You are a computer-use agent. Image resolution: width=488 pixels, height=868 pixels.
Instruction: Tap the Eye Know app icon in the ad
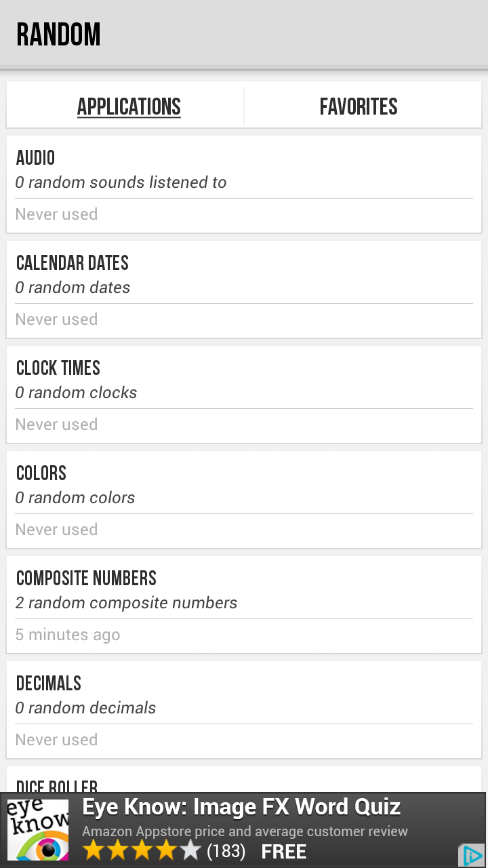(38, 829)
